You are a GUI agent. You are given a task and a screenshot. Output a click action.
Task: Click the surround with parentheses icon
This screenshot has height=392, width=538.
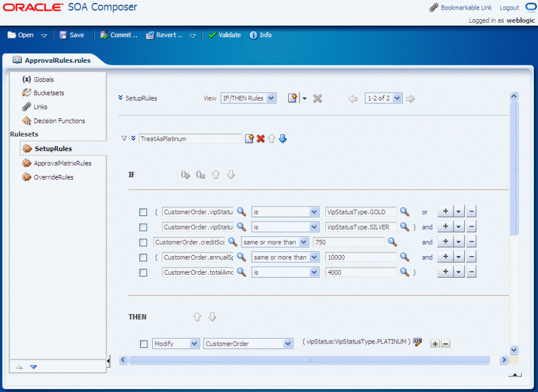coord(185,175)
